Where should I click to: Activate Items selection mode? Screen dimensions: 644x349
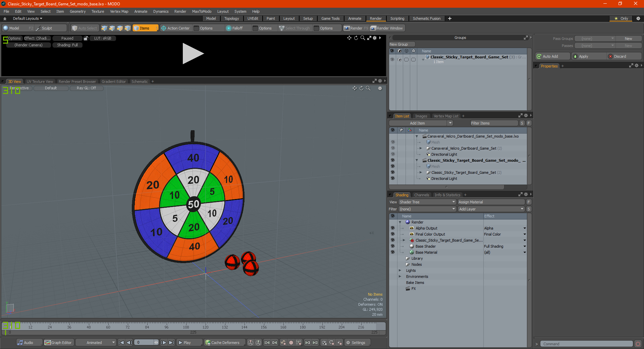pos(145,28)
